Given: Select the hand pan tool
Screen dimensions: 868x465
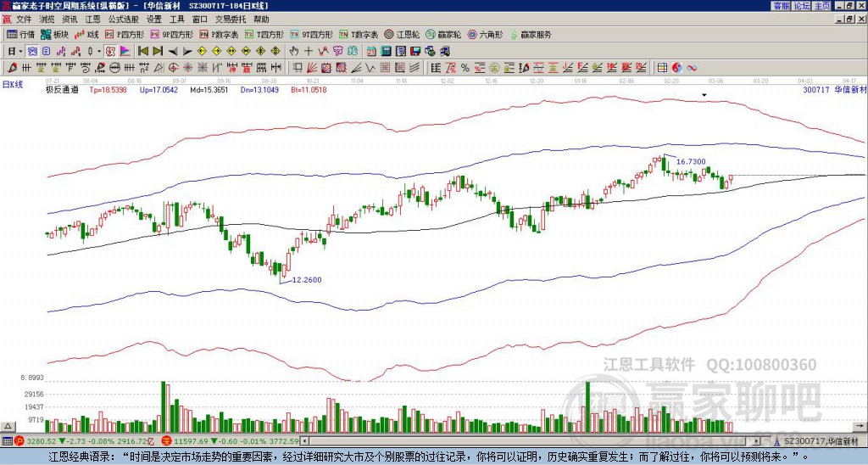Looking at the screenshot, I should click(294, 52).
